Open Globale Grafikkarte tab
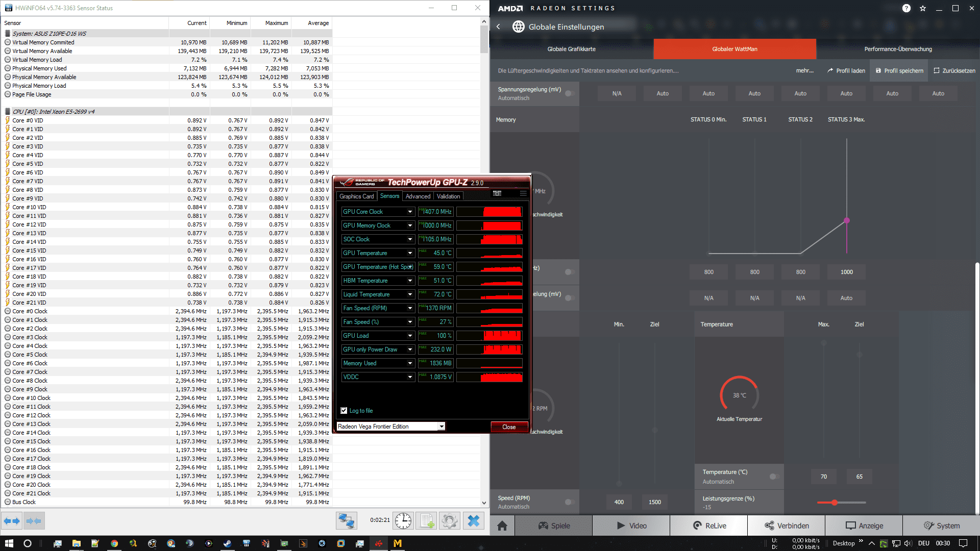The width and height of the screenshot is (980, 551). point(572,49)
